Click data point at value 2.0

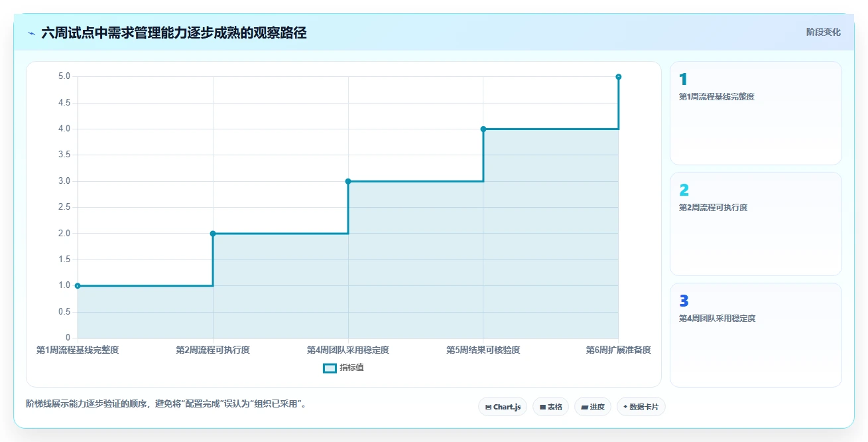pyautogui.click(x=213, y=234)
